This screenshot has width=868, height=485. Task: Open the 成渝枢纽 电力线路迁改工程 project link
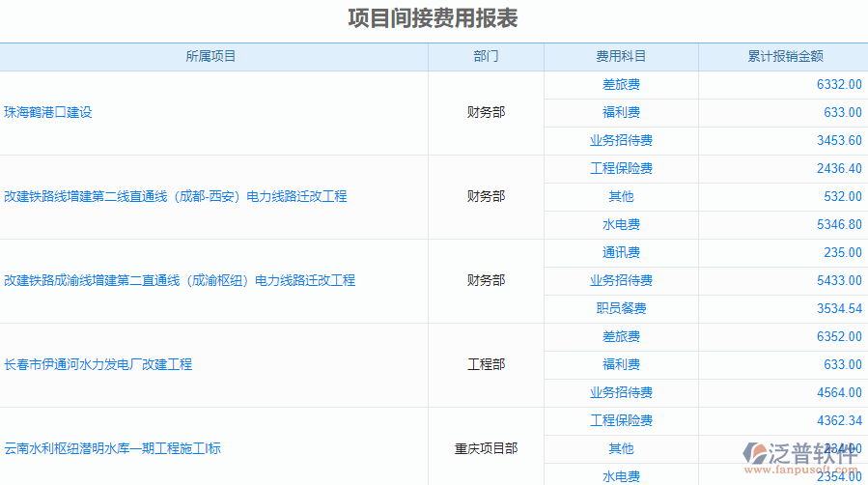point(180,281)
